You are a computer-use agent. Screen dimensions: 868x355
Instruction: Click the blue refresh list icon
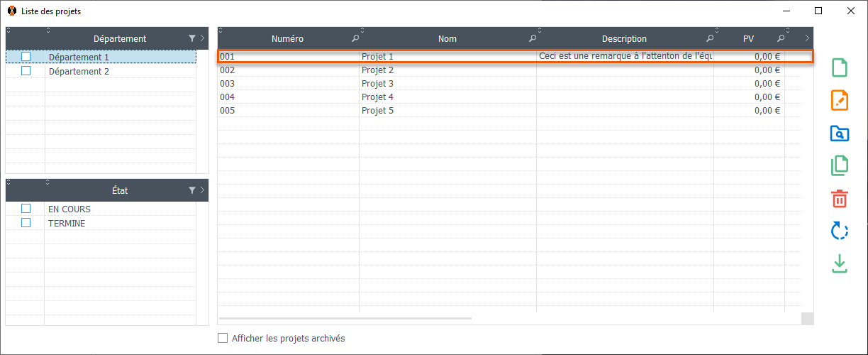pos(839,231)
